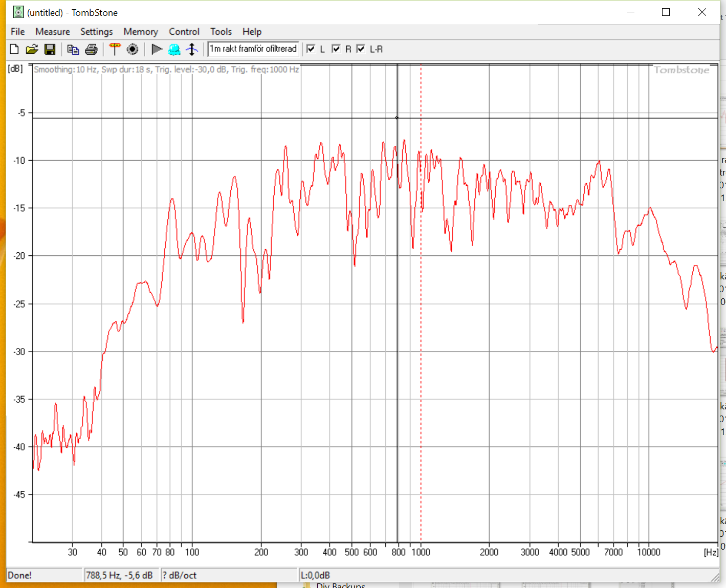Click the 'Done!' status bar entry
Screen dimensions: 726x588
click(x=44, y=575)
